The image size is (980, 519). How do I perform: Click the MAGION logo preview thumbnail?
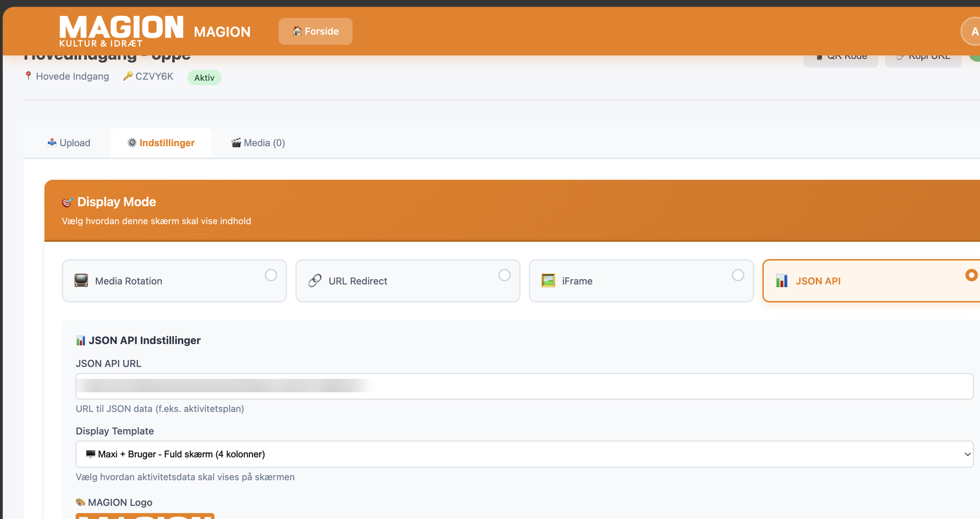(145, 516)
